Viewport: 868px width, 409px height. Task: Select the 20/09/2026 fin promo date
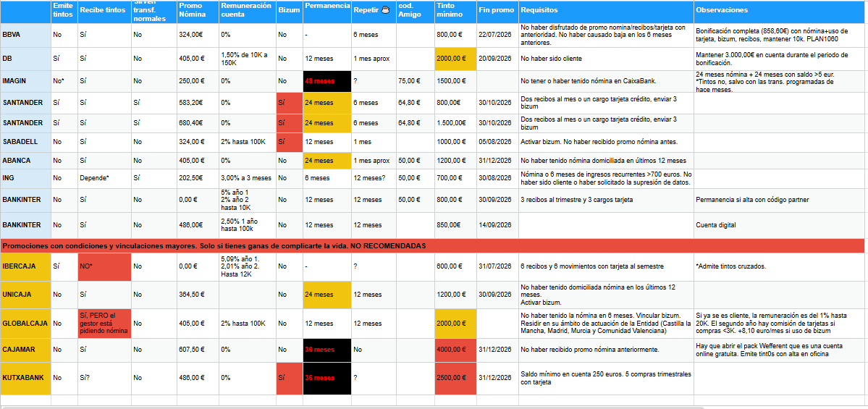click(x=497, y=59)
